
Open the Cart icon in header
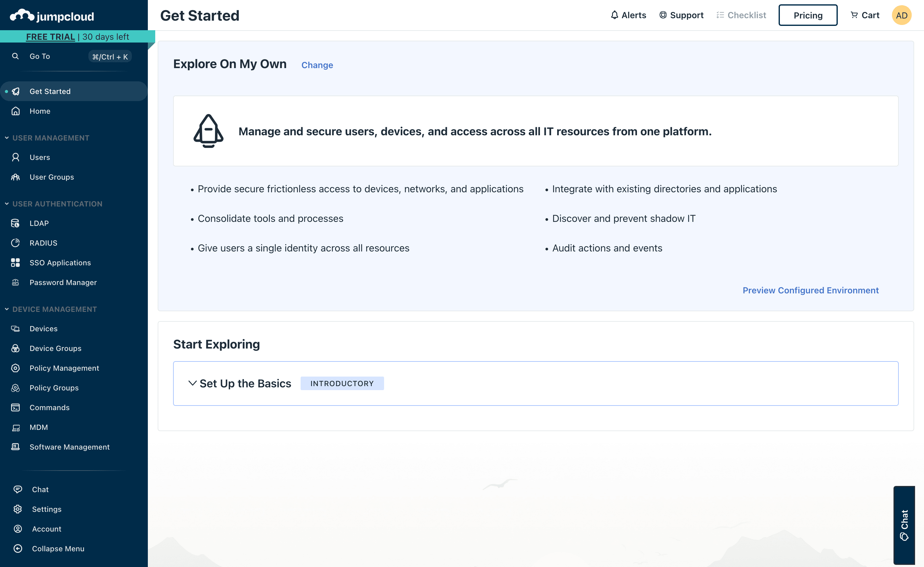coord(854,15)
